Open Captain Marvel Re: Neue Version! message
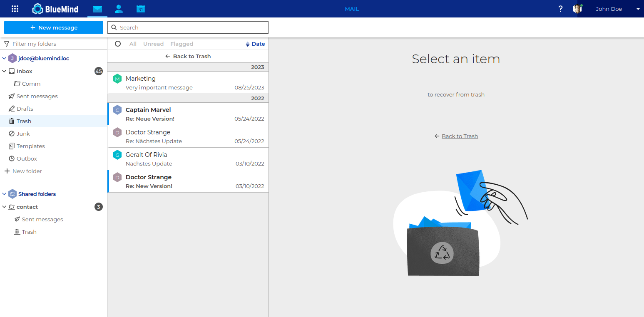644x317 pixels. point(188,114)
